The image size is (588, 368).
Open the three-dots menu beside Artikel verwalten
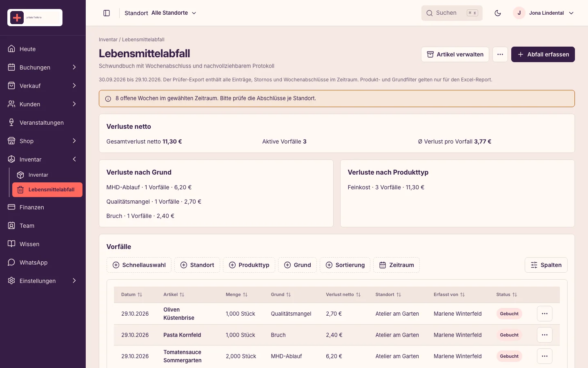point(500,54)
